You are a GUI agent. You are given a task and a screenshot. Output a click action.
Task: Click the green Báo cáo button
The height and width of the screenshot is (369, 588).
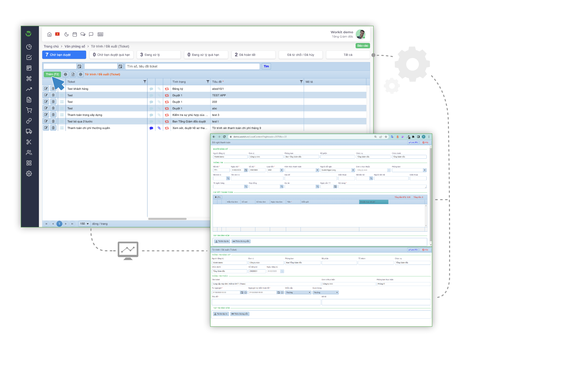pyautogui.click(x=363, y=46)
